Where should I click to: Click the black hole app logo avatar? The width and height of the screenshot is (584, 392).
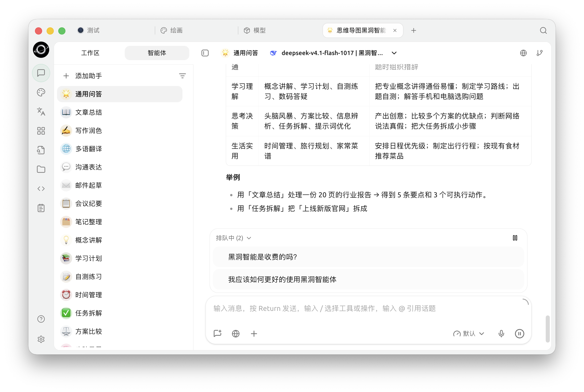click(x=41, y=50)
